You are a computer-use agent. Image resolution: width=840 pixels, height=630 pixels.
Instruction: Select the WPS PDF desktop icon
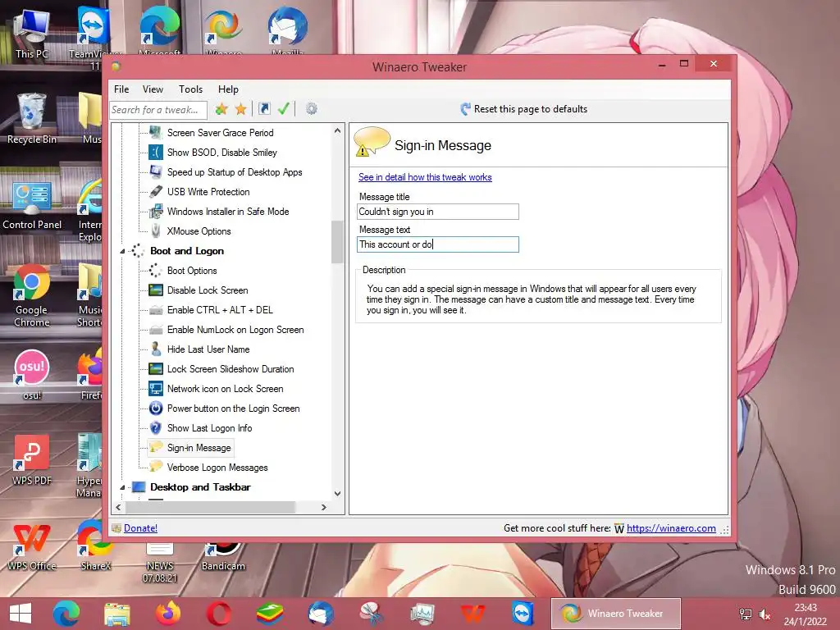coord(32,461)
